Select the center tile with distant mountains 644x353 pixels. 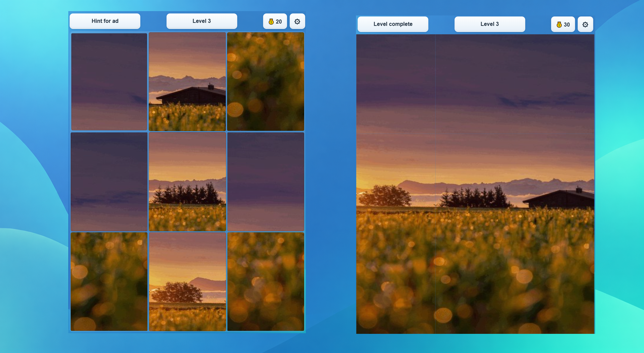pyautogui.click(x=187, y=182)
